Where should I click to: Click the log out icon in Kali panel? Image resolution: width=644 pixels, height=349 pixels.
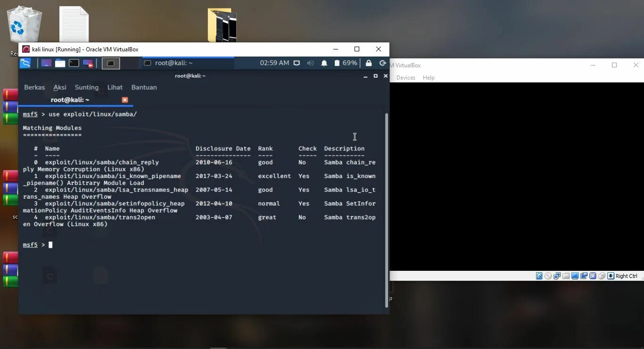click(x=383, y=63)
